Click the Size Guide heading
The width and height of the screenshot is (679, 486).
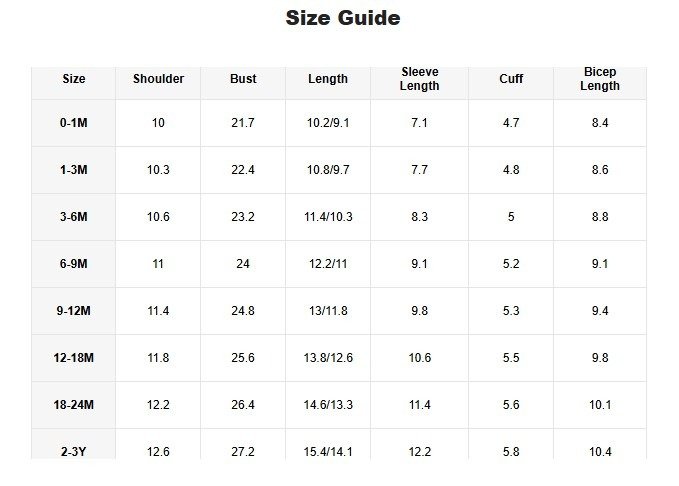(343, 18)
